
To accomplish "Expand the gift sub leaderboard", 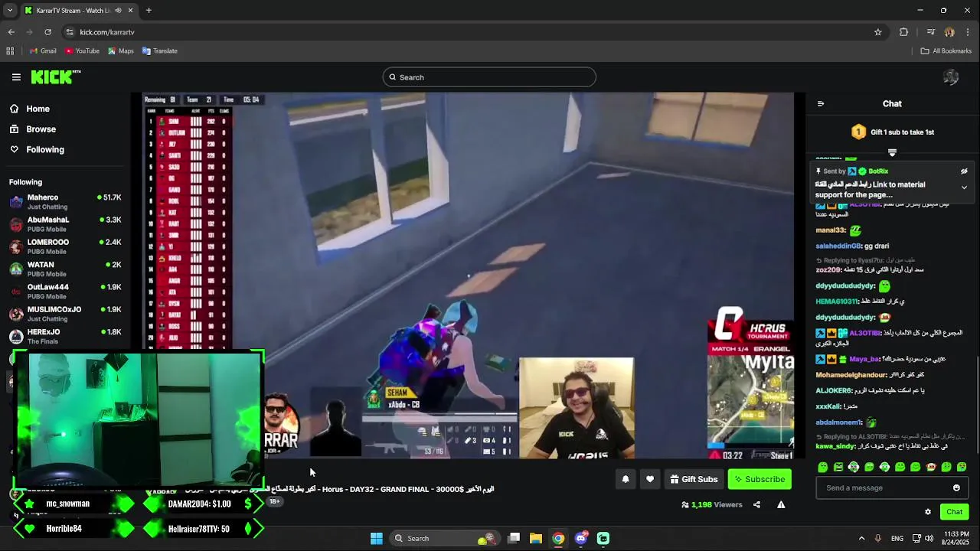I will (892, 152).
